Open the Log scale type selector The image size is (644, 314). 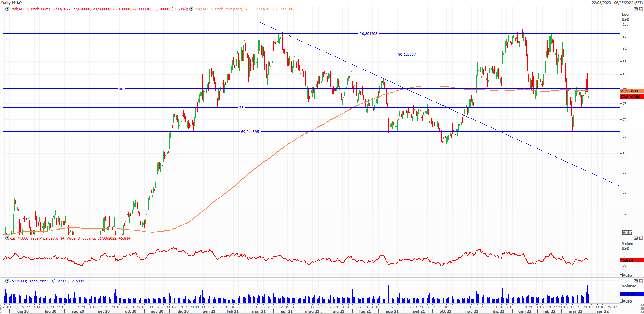tap(625, 14)
